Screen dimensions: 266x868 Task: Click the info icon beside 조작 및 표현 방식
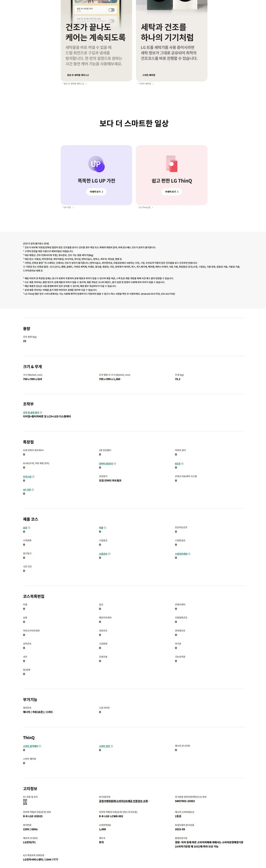[41, 412]
